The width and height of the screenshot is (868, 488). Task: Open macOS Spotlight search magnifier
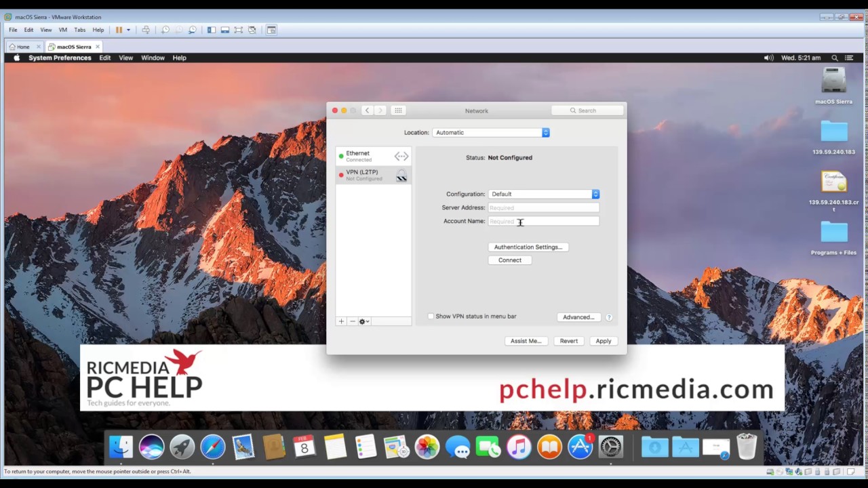(835, 58)
